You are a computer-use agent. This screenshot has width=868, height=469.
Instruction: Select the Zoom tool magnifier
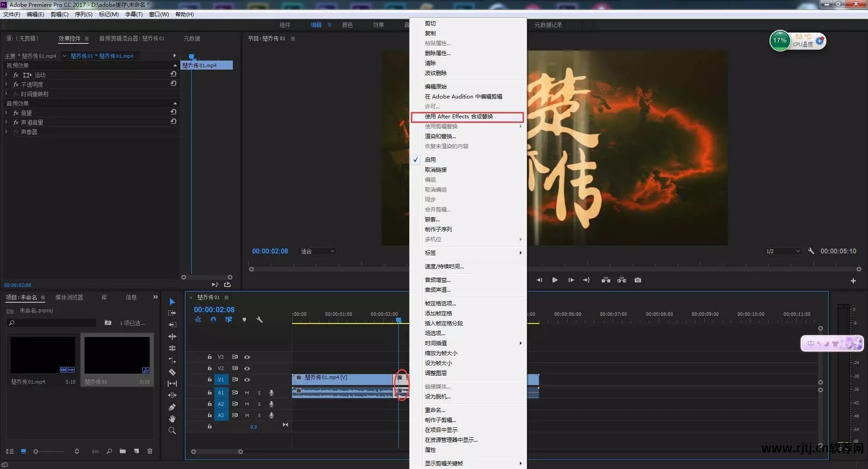[172, 431]
